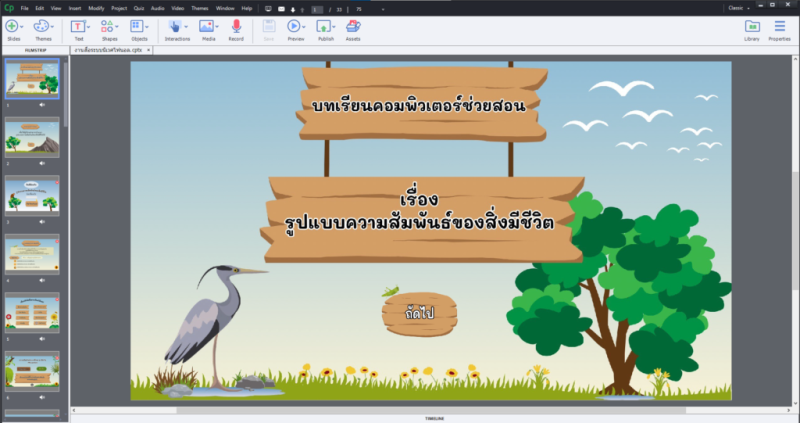800x423 pixels.
Task: Click the Slides add icon
Action: [x=12, y=26]
